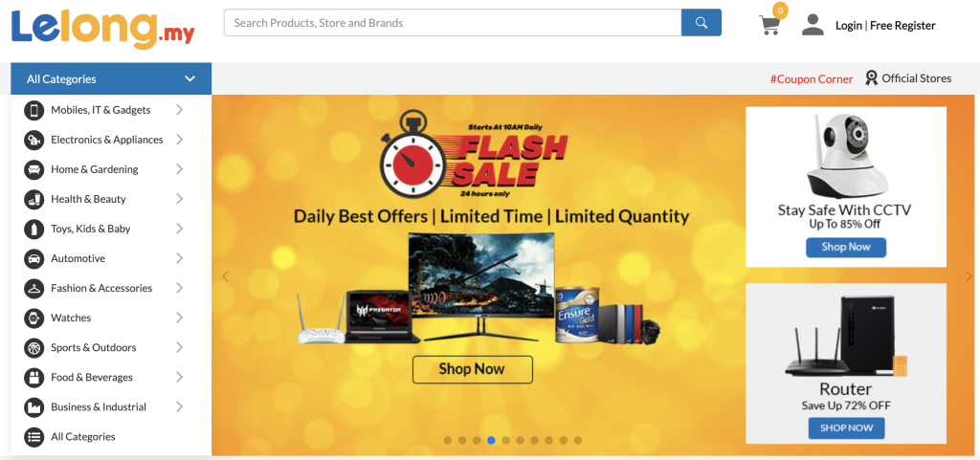Click the Sports & Outdoors basketball icon
Viewport: 980px width, 460px height.
tap(33, 348)
